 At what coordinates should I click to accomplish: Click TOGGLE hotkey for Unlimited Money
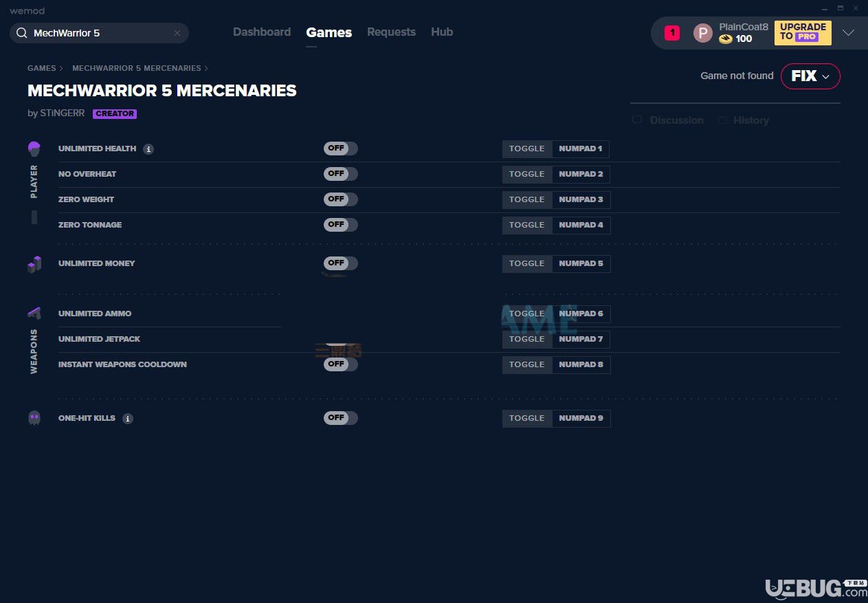click(527, 264)
